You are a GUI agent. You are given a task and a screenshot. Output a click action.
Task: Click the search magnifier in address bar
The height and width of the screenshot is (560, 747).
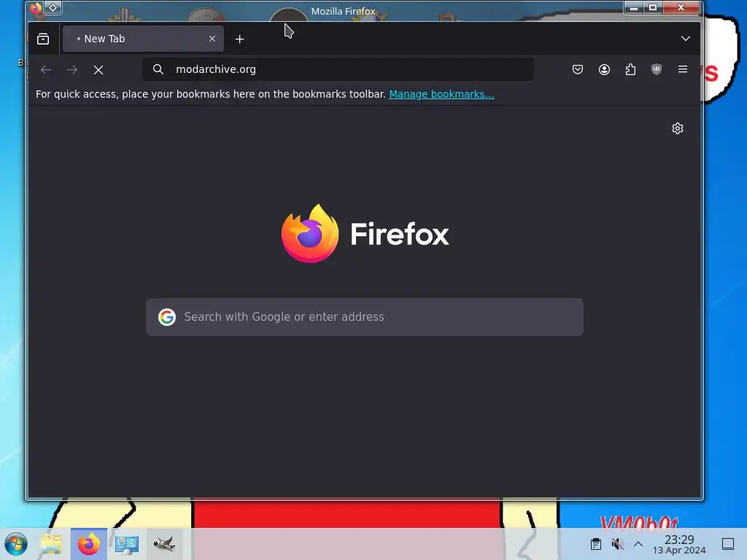point(158,69)
